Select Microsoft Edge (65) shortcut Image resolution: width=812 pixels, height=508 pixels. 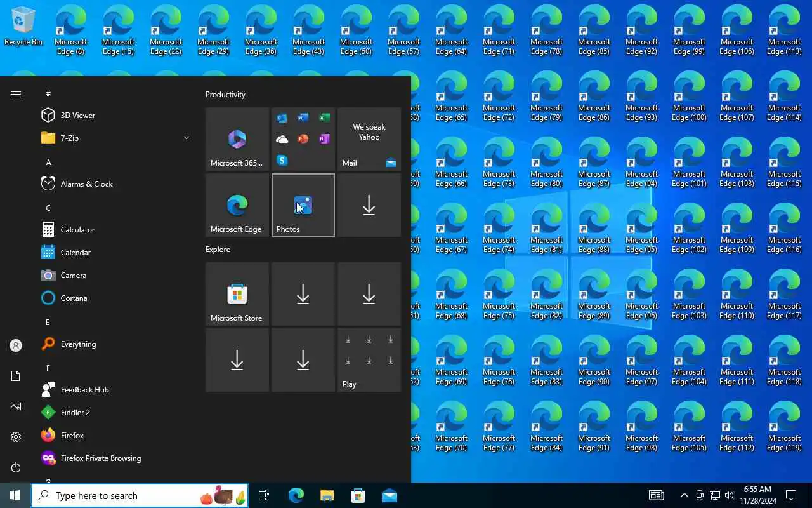click(452, 96)
